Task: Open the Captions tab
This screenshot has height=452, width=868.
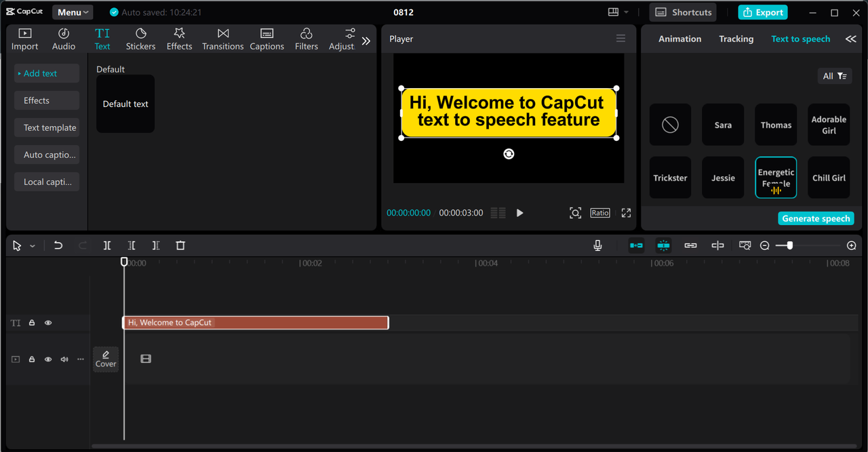Action: (x=267, y=39)
